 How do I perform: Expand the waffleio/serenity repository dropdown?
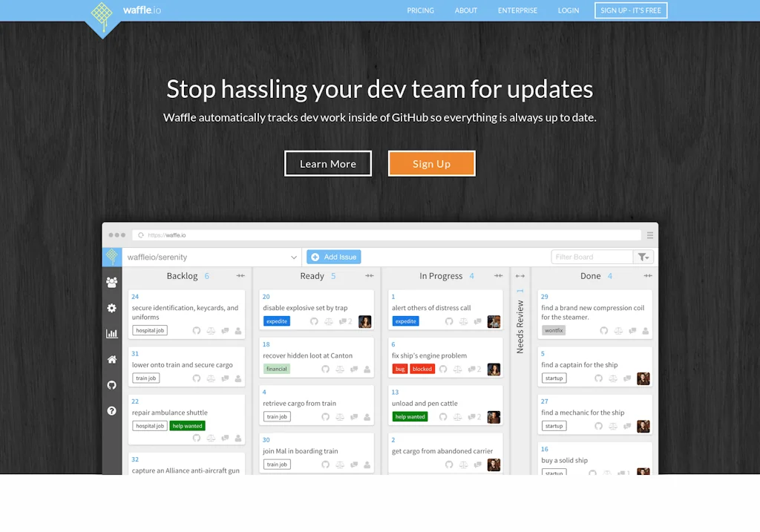click(293, 257)
